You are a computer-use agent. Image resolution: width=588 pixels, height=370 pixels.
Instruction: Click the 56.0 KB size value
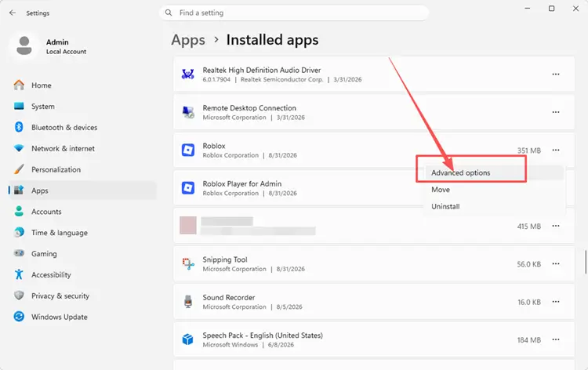pos(528,264)
